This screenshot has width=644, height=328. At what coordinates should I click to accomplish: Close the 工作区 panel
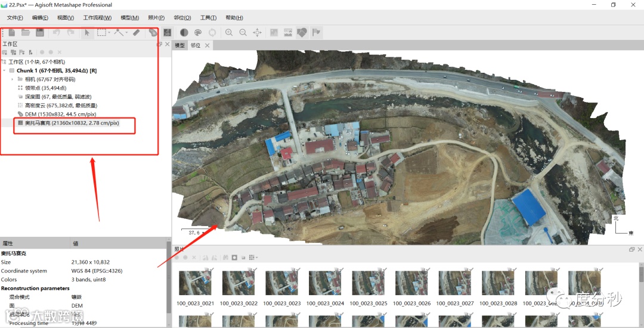click(x=167, y=44)
